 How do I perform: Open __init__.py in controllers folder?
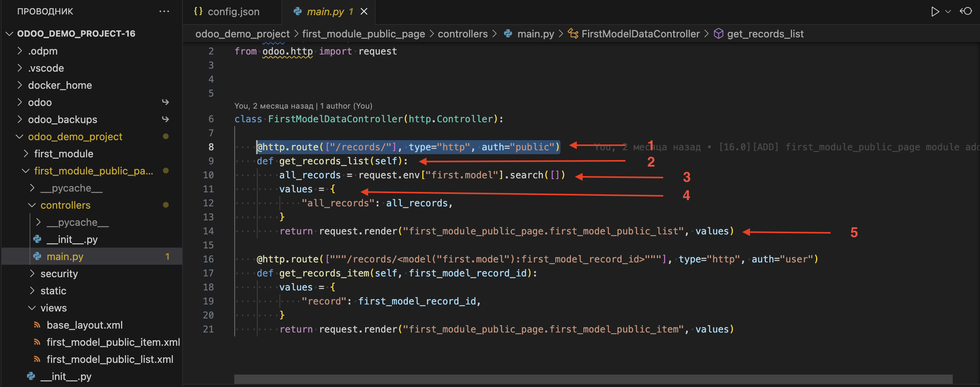click(72, 239)
